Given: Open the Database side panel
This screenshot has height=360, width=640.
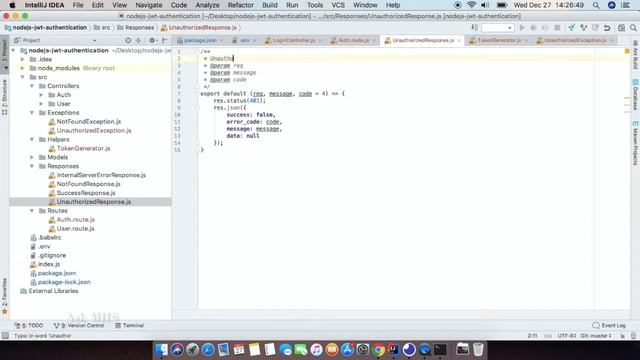Looking at the screenshot, I should click(635, 95).
